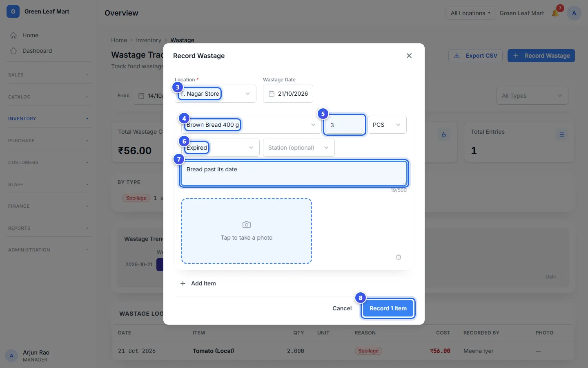
Task: Expand the Administration sidebar section
Action: point(49,250)
